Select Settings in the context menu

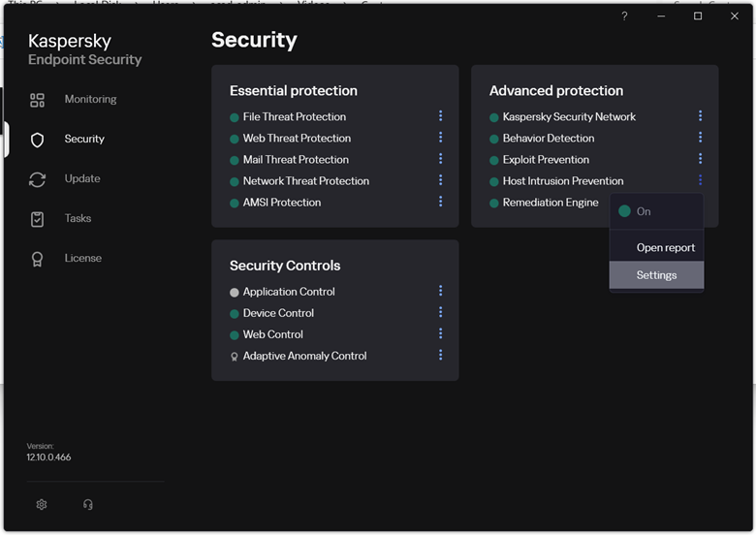pos(656,275)
